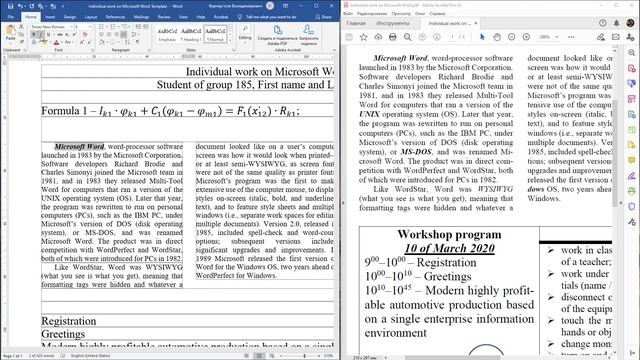Click the Fill and Sign pen icon in Acrobat
The height and width of the screenshot is (360, 640).
[x=600, y=37]
